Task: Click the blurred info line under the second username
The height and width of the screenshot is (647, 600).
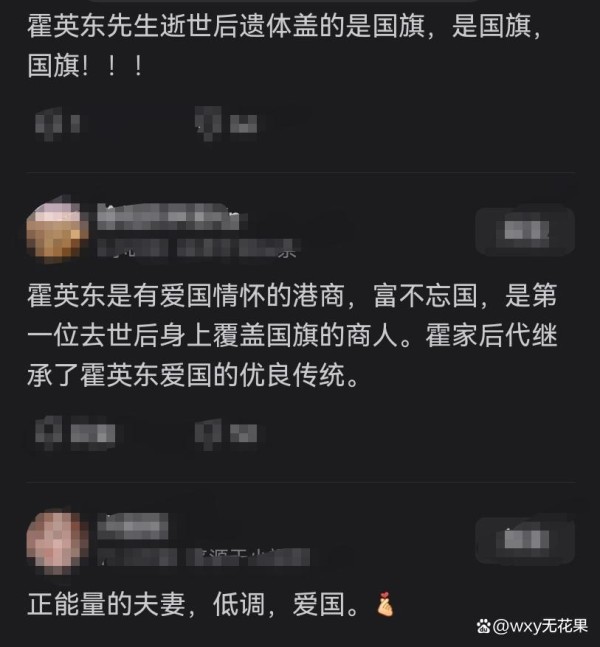Action: point(199,248)
